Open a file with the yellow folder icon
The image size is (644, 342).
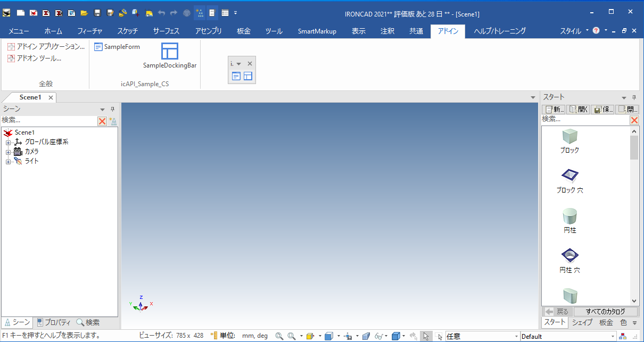pyautogui.click(x=84, y=13)
